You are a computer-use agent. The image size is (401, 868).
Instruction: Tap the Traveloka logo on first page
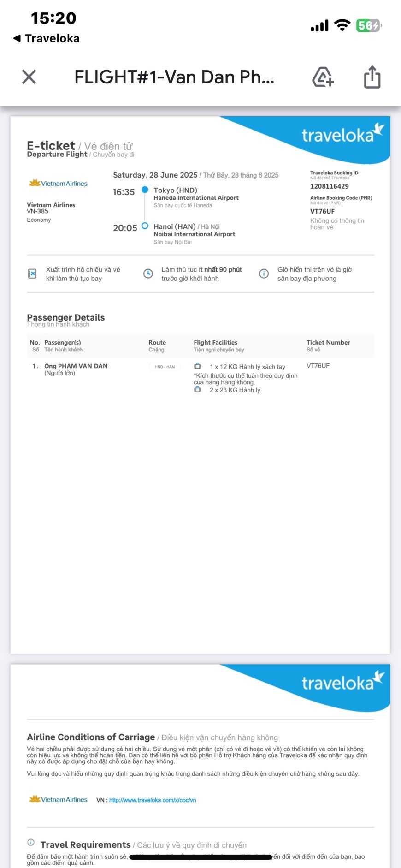click(x=342, y=134)
